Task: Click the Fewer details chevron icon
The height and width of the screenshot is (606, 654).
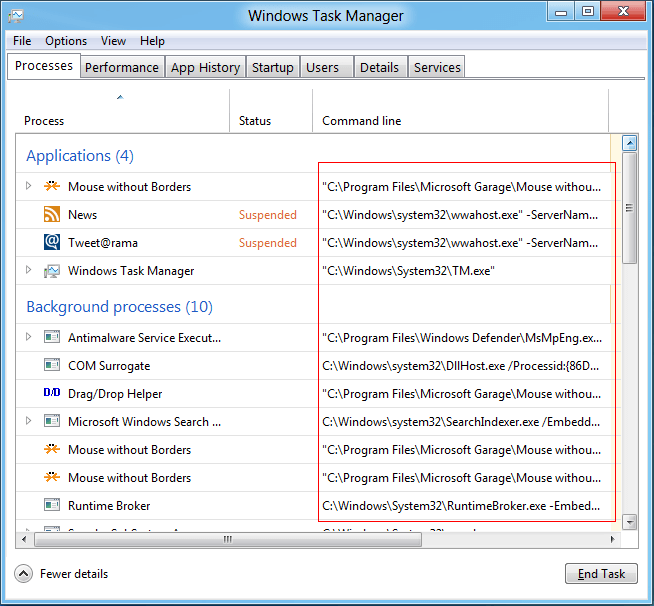Action: pyautogui.click(x=23, y=574)
